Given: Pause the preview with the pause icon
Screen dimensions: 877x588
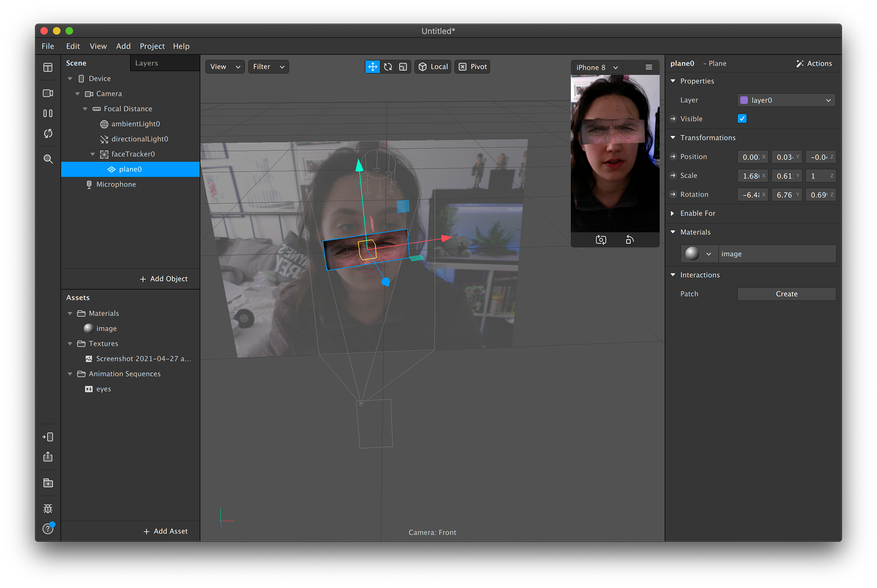Looking at the screenshot, I should 48,113.
